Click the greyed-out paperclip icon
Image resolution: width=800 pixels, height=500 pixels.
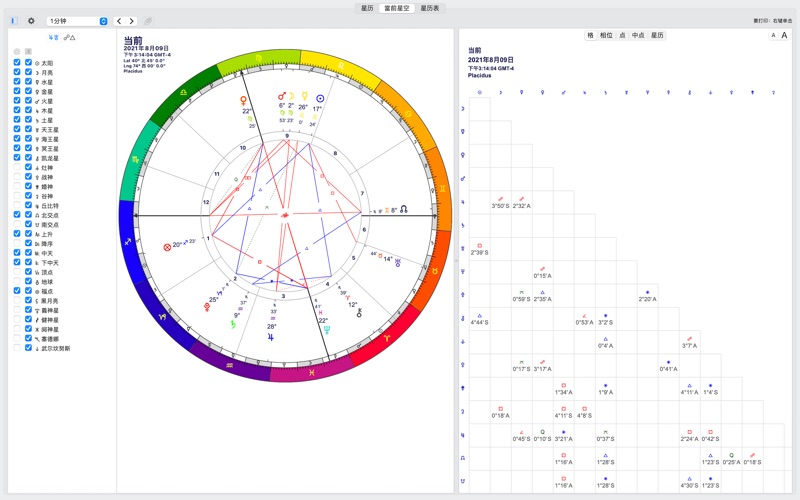[x=149, y=20]
